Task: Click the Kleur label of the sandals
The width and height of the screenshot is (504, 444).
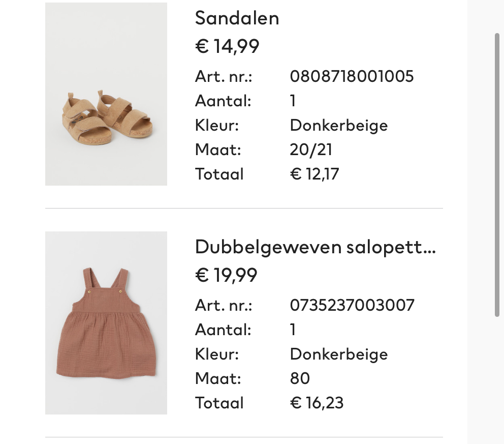Action: (216, 125)
